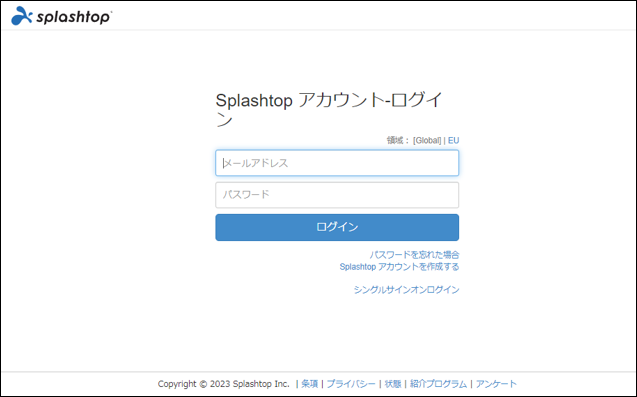Click the Splashtop アカウント-ログイン heading
The image size is (637, 397).
[329, 110]
